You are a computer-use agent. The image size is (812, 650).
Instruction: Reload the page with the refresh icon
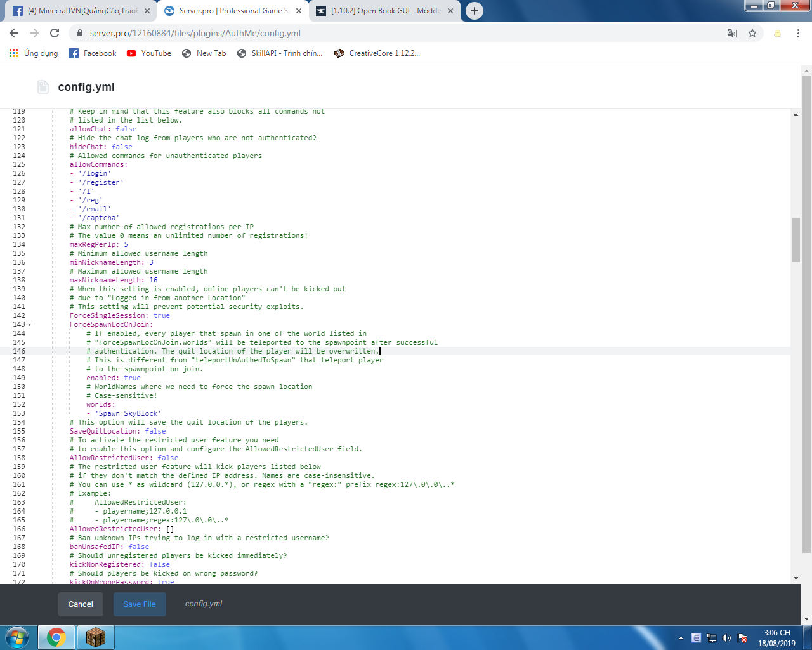(x=55, y=33)
